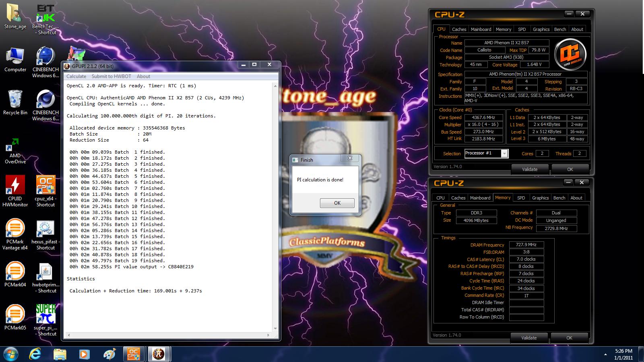
Task: Open About menu in GPUPI
Action: (143, 76)
